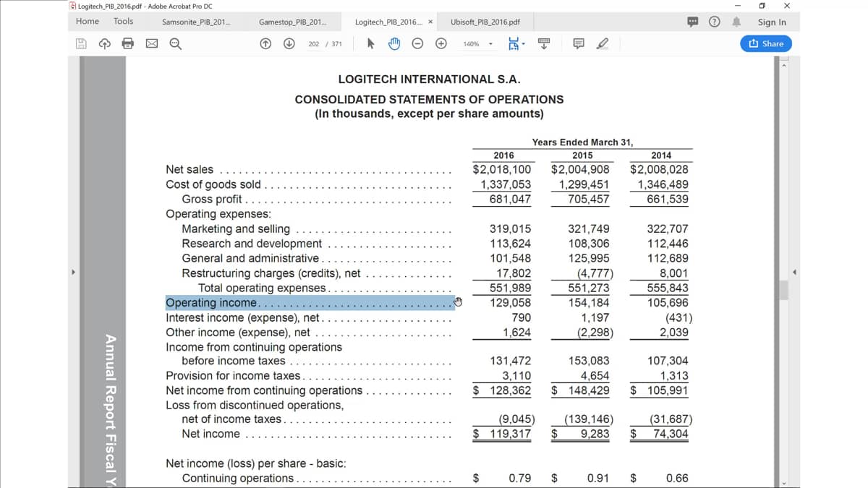Screen dimensions: 868x488
Task: Click the scrollbar down arrow
Action: (x=783, y=483)
